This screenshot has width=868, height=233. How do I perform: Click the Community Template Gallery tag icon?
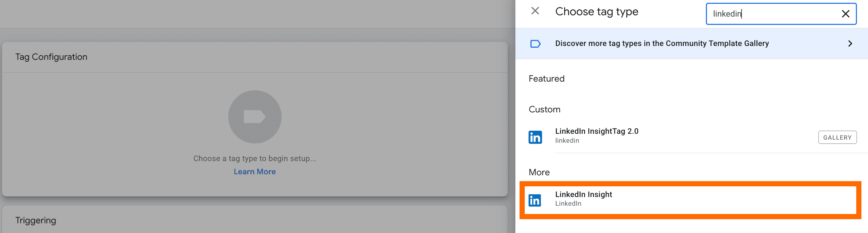click(x=535, y=44)
